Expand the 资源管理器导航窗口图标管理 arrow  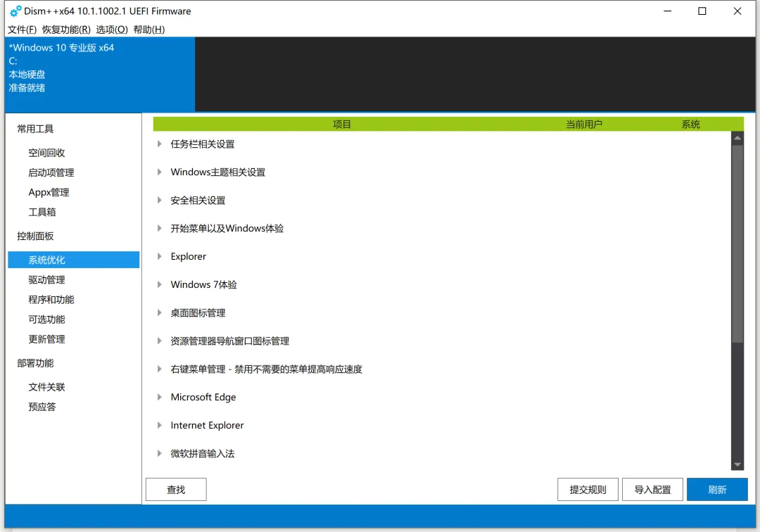pyautogui.click(x=159, y=341)
